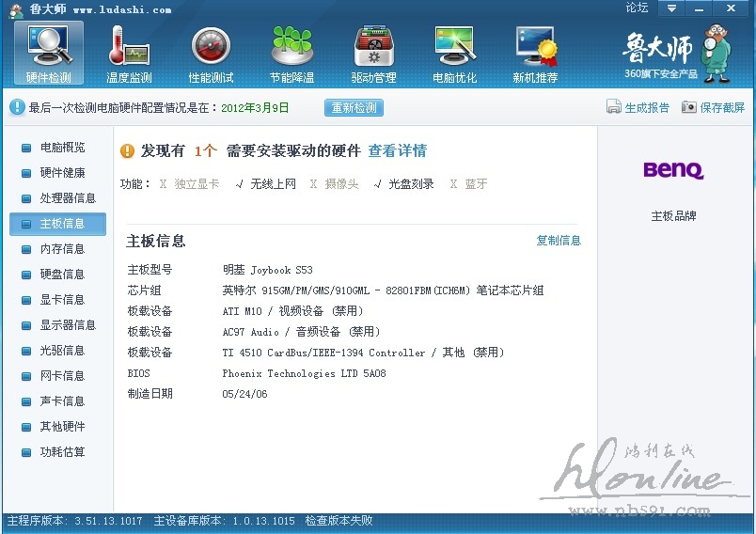Open the title bar dropdown menu arrow
The width and height of the screenshot is (756, 534).
tap(671, 8)
